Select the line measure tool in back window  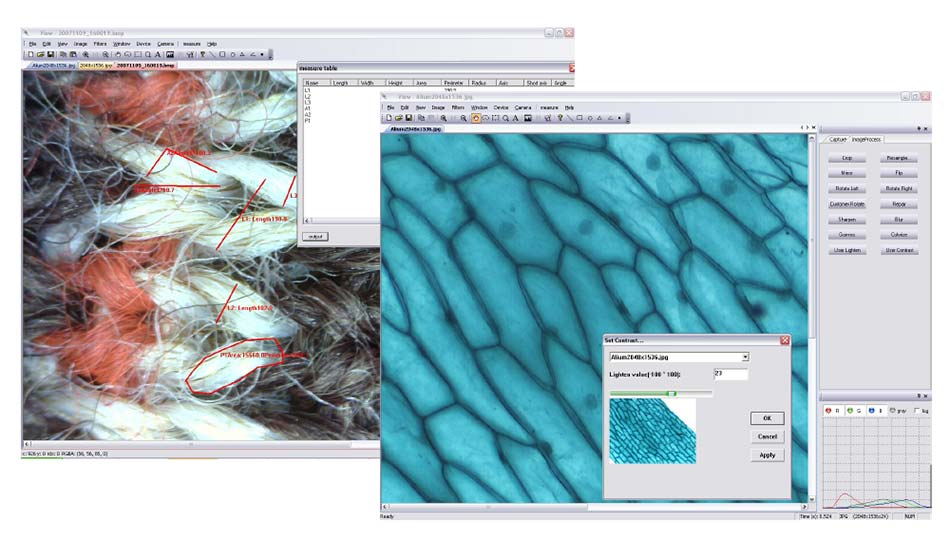click(213, 55)
